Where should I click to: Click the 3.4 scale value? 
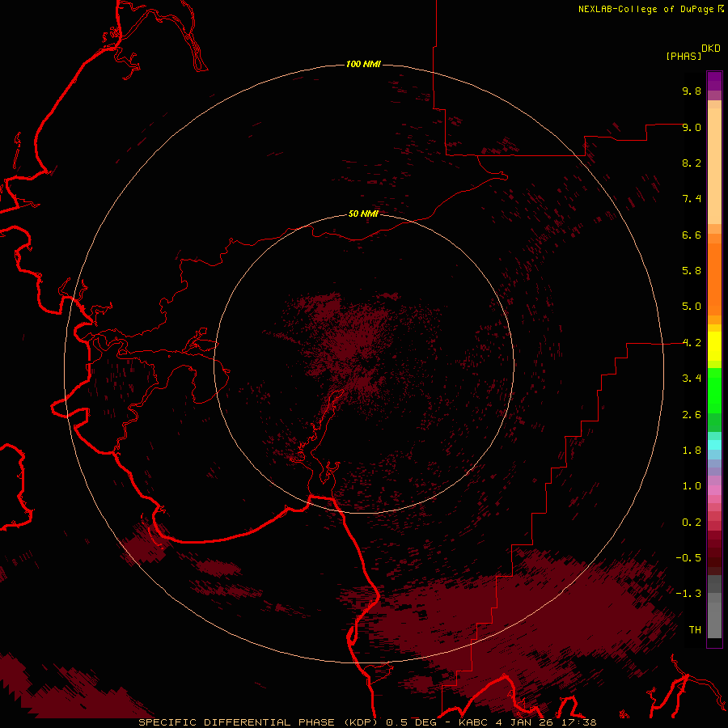[x=692, y=379]
